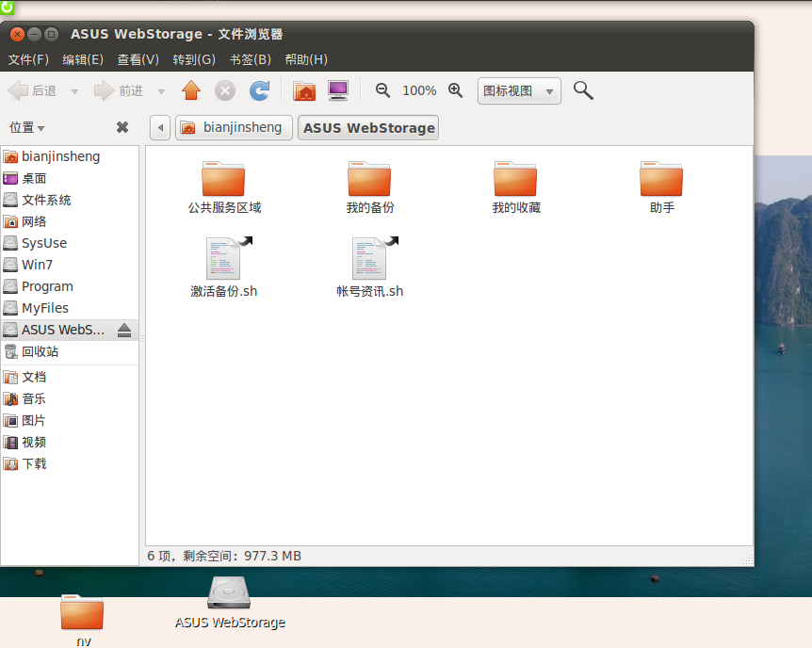
Task: Select 桌面 in the sidebar
Action: coord(70,178)
